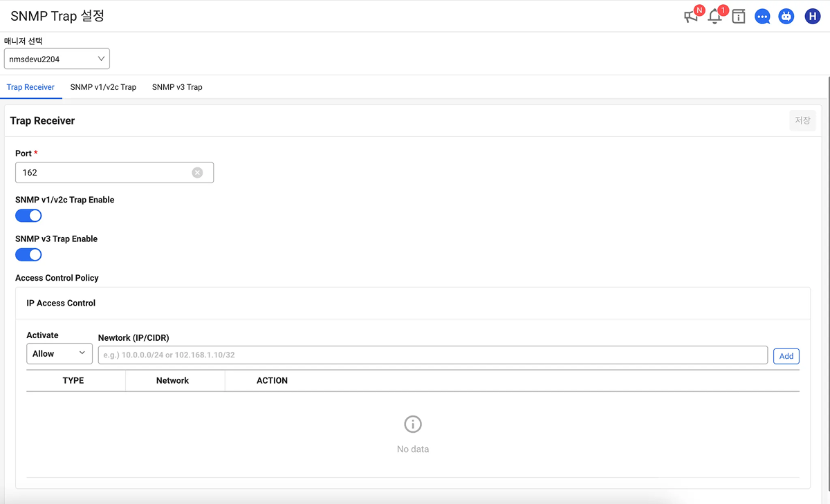Expand the manager selection dropdown nmsdevu2204
The image size is (830, 504).
point(57,59)
